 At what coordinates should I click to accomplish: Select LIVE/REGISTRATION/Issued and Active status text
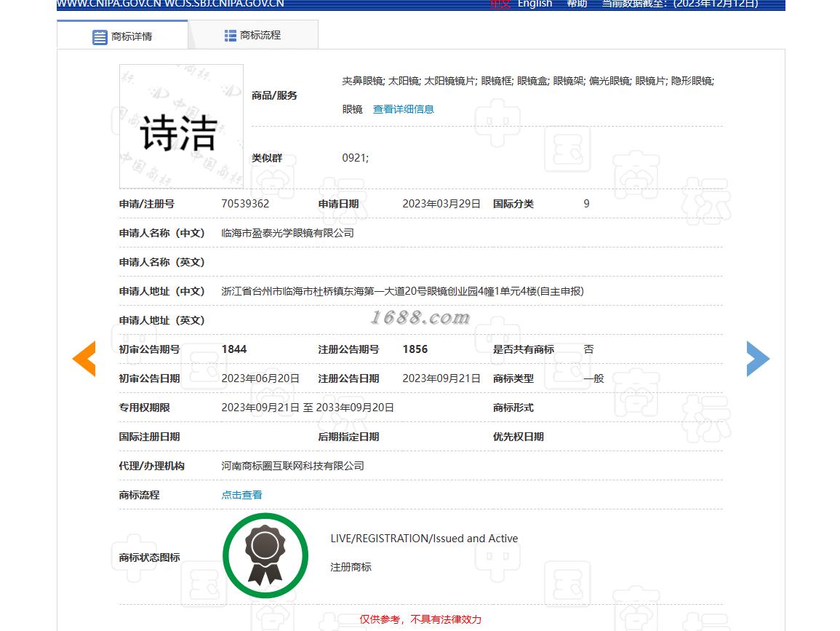[x=424, y=539]
